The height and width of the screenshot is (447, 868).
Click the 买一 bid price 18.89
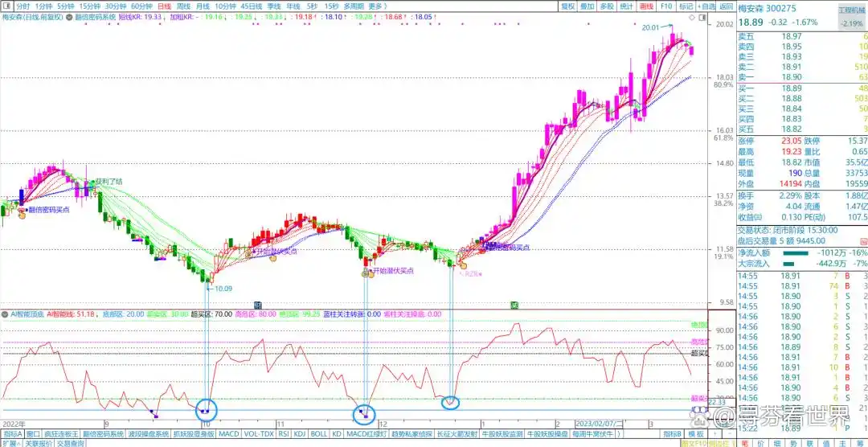(x=791, y=88)
